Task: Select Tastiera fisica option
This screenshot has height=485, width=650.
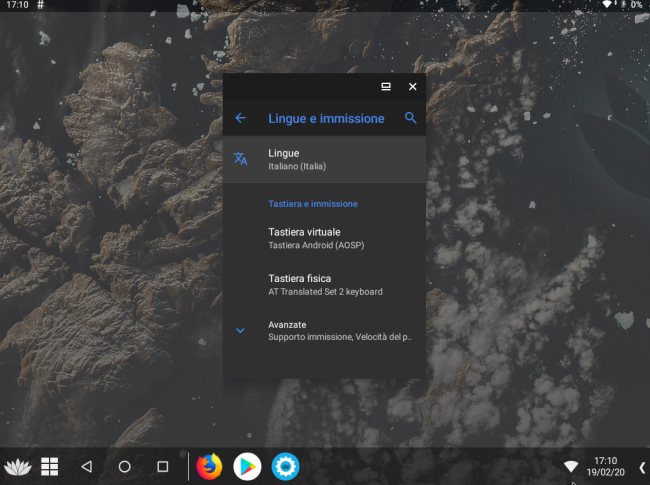Action: click(x=324, y=284)
